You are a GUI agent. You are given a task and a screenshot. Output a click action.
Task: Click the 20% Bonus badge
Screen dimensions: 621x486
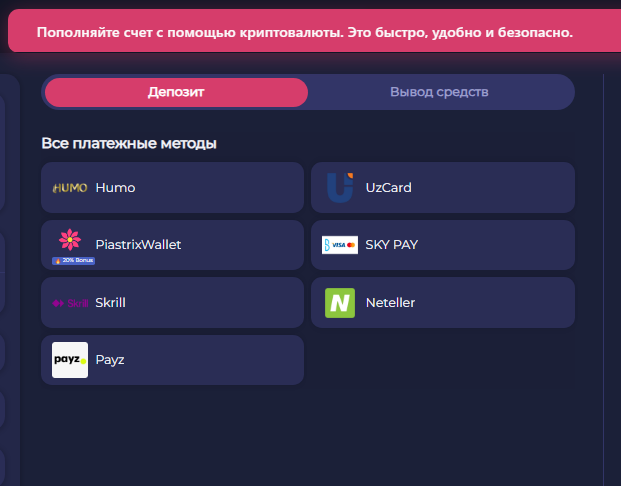pyautogui.click(x=73, y=260)
